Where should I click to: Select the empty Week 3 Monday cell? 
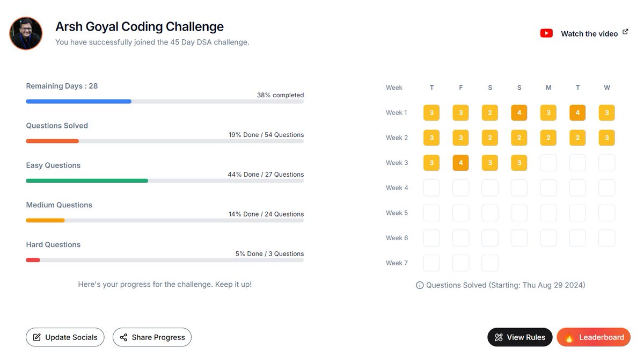pyautogui.click(x=548, y=163)
